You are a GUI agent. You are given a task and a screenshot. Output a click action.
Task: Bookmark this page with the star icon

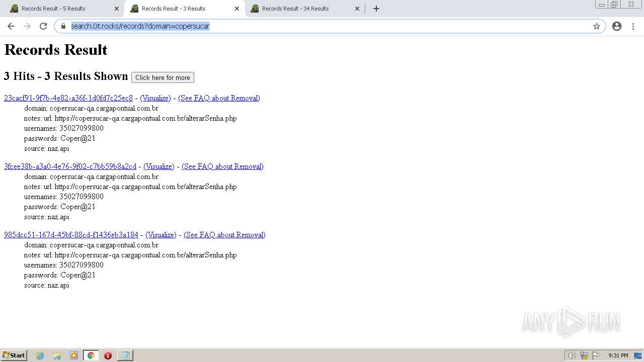coord(597,26)
